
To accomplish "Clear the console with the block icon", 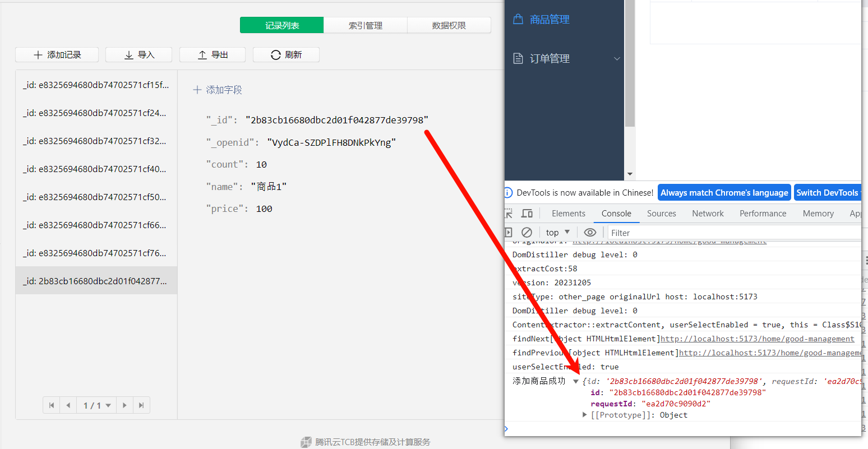I will [527, 233].
